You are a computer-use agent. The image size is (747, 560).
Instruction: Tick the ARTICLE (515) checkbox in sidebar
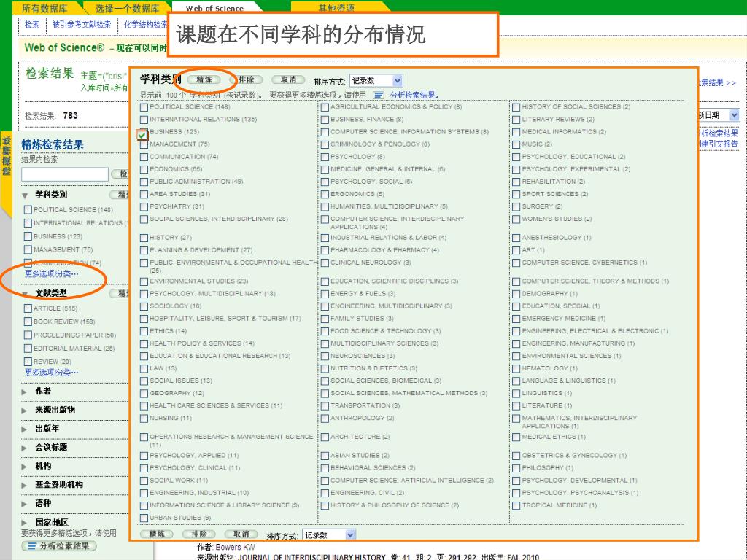[x=28, y=308]
